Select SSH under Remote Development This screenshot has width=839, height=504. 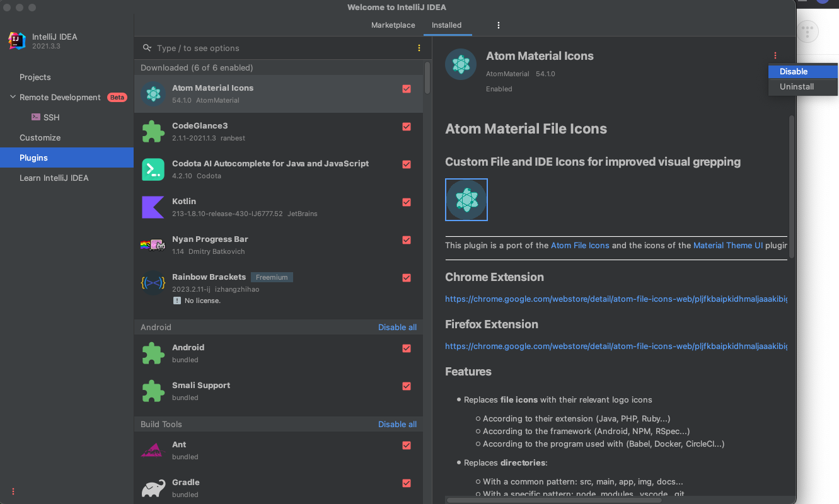pyautogui.click(x=67, y=117)
